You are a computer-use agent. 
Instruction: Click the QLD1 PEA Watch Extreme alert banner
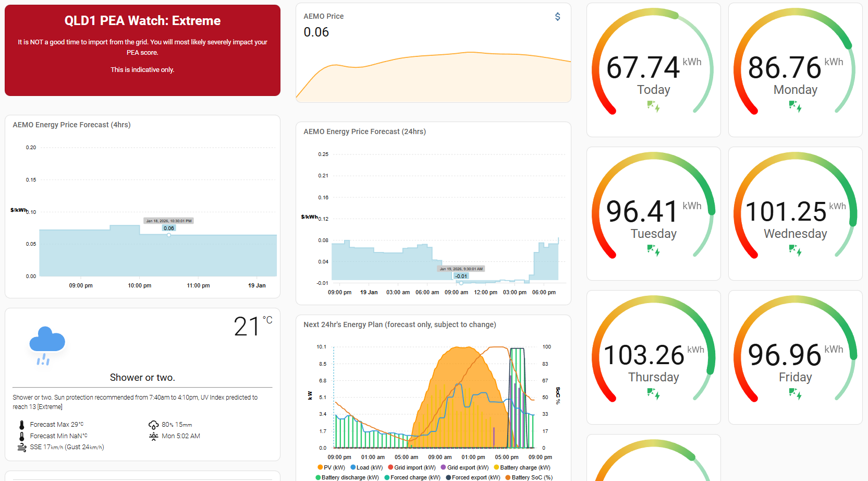(x=142, y=50)
